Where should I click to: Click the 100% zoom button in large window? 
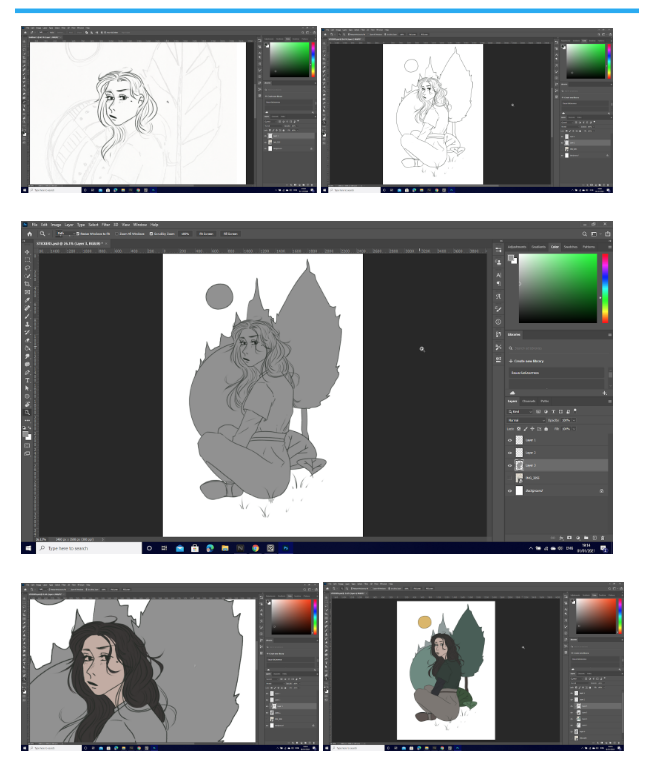185,234
